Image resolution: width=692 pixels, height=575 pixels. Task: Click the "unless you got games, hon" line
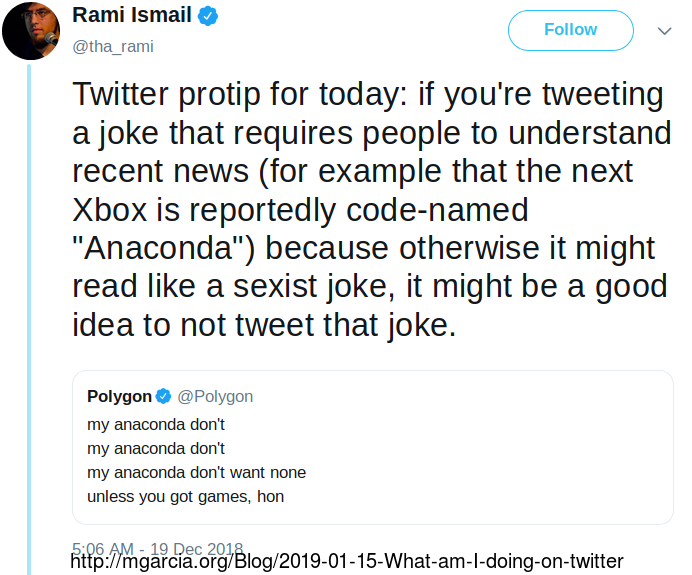[x=185, y=496]
